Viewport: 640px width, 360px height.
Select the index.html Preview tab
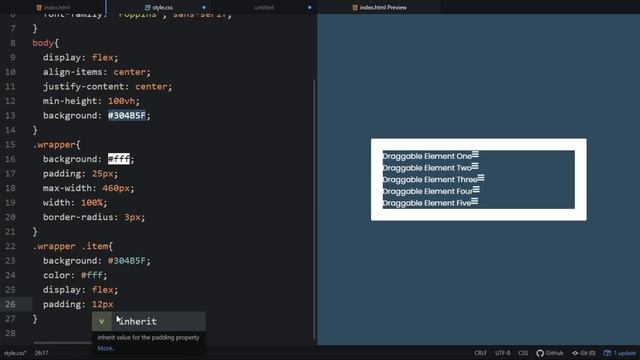click(x=380, y=7)
